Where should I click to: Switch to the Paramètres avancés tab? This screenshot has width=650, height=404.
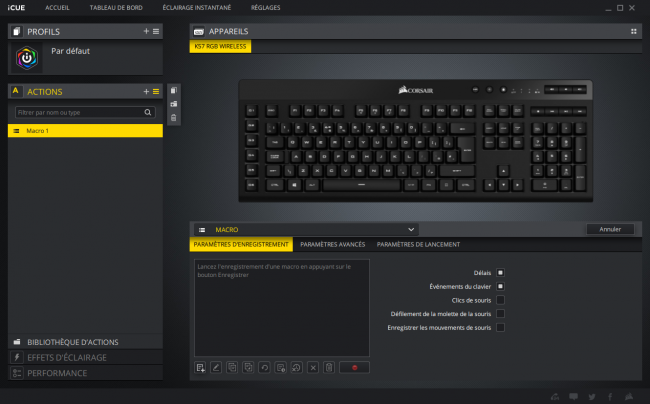tap(332, 244)
